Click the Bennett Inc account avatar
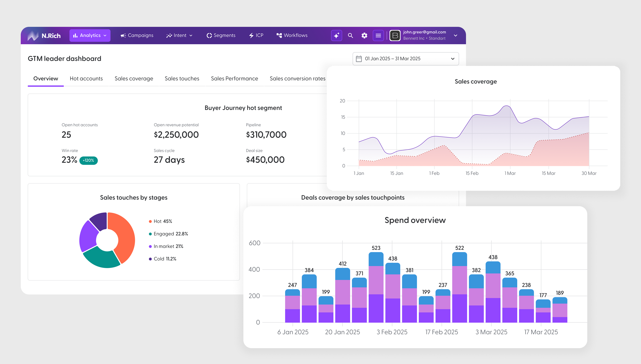The image size is (641, 364). 395,36
